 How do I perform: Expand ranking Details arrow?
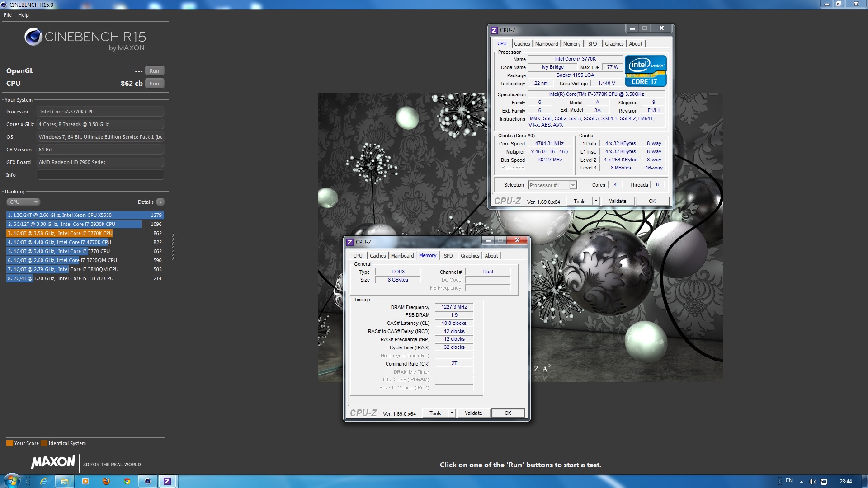tap(160, 202)
